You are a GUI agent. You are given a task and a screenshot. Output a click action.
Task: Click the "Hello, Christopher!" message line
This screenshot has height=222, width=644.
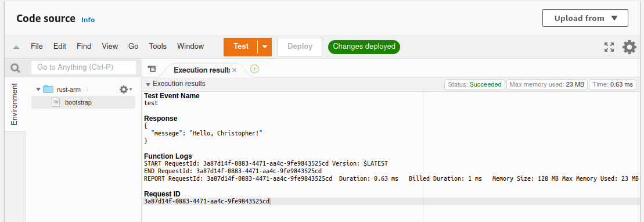(x=207, y=133)
